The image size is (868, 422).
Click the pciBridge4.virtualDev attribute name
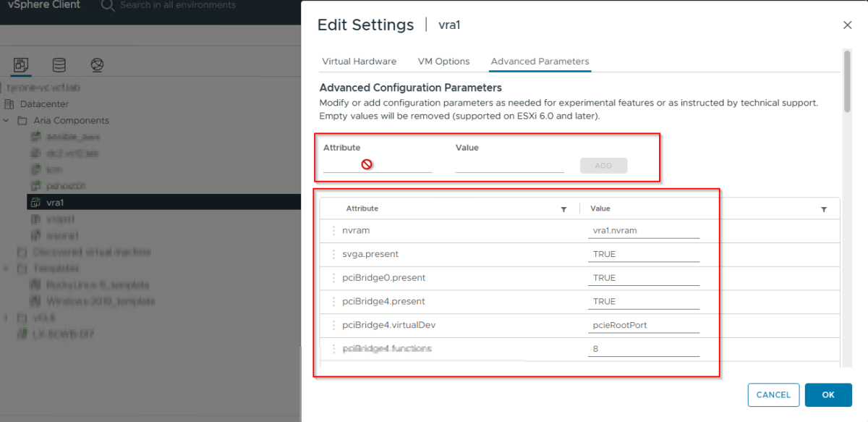click(x=389, y=325)
